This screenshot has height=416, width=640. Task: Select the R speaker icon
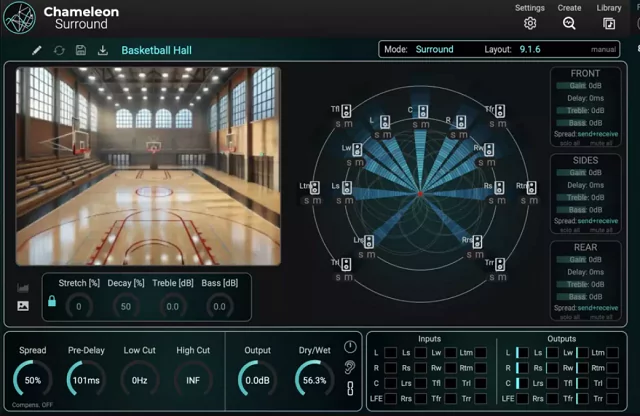coord(461,122)
